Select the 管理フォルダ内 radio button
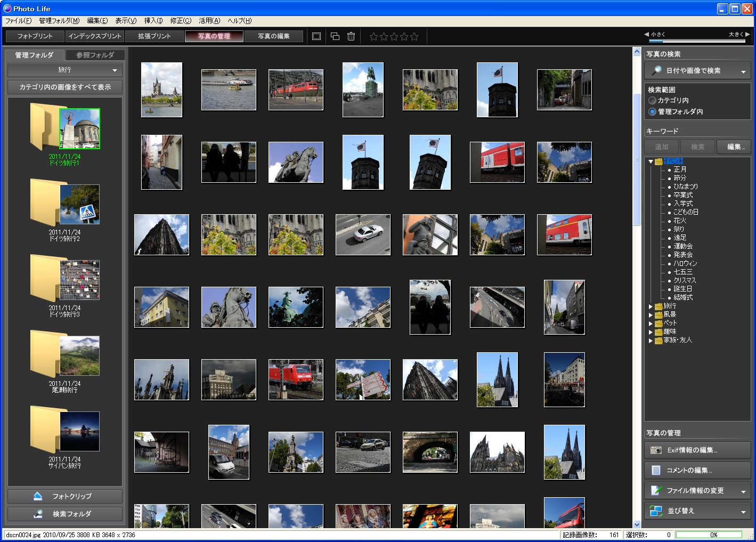 (652, 111)
